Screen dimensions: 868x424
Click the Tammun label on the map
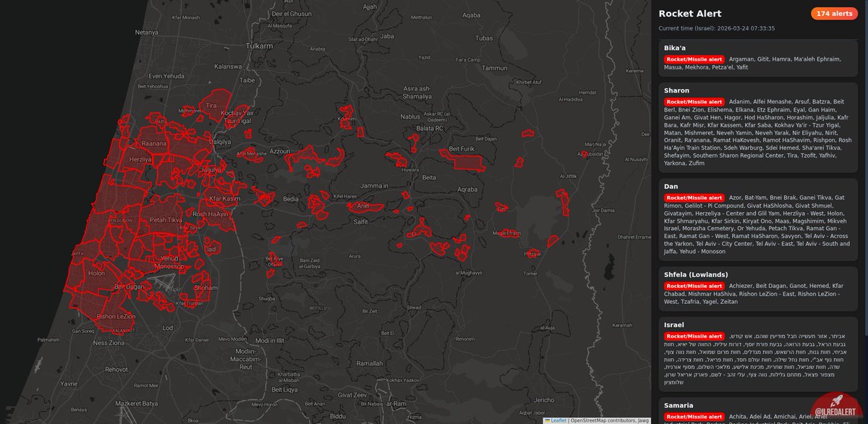pyautogui.click(x=495, y=68)
